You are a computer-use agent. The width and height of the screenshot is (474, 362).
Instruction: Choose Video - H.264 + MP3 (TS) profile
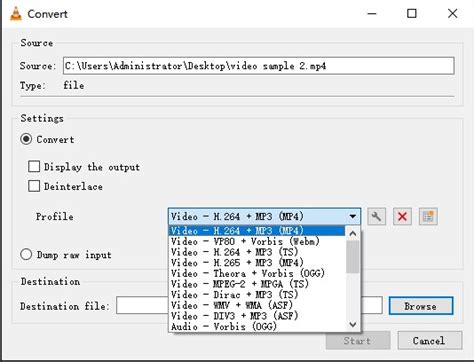[x=257, y=252]
